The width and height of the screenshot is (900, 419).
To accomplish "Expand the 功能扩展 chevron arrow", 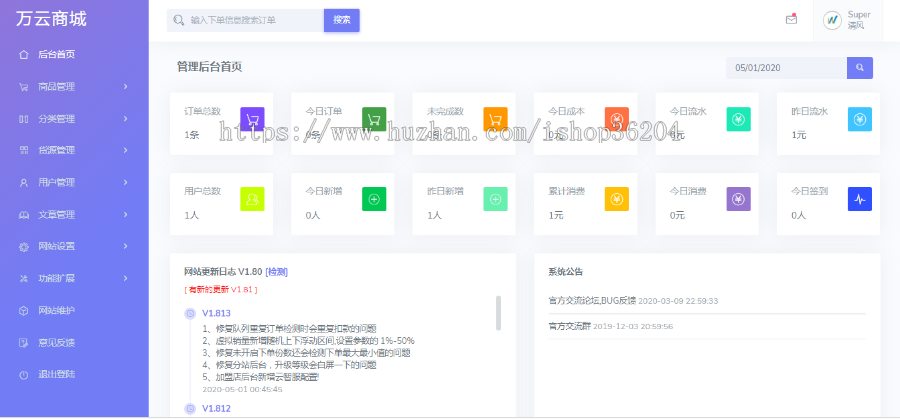I will (125, 278).
